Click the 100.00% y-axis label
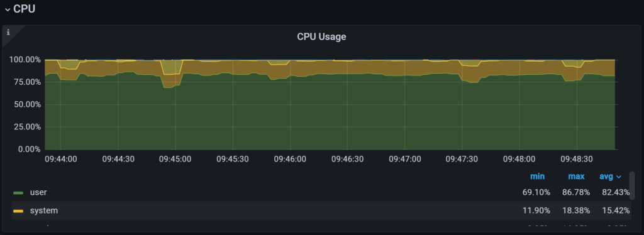Screen dimensions: 644x235 25,60
